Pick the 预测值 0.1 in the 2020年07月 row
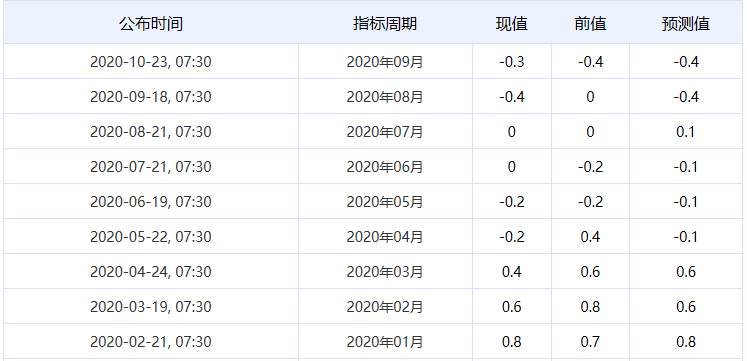The height and width of the screenshot is (361, 747). click(x=686, y=131)
